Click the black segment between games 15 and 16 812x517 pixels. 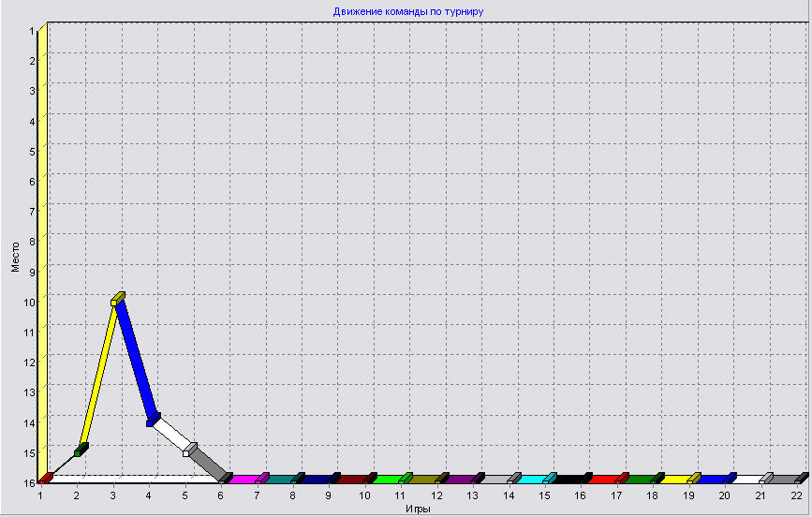pyautogui.click(x=568, y=480)
